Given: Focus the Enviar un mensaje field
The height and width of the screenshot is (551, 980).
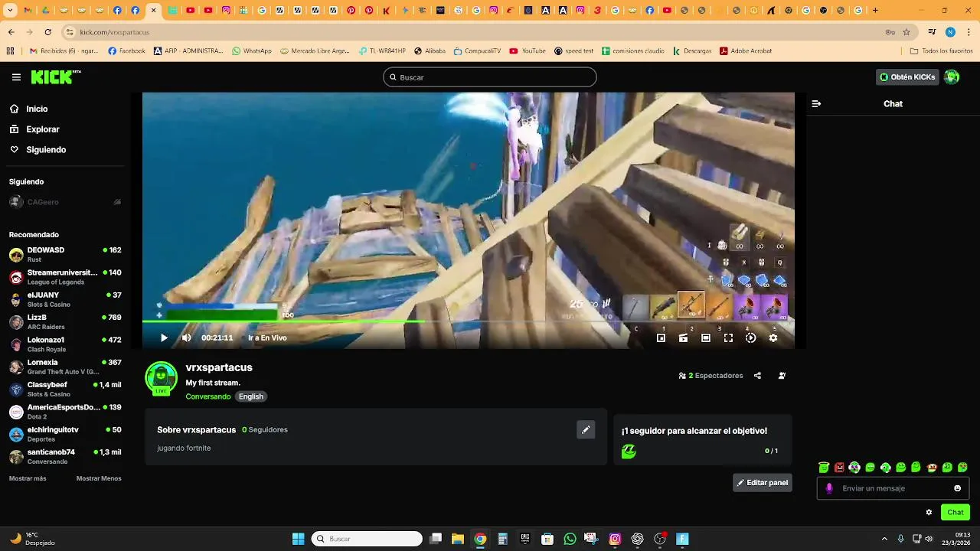Looking at the screenshot, I should [x=894, y=488].
